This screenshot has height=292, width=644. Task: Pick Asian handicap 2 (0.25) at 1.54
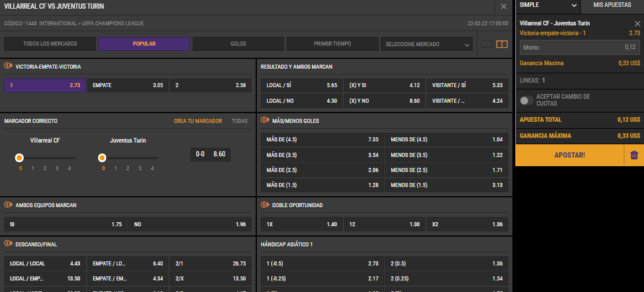pos(447,279)
